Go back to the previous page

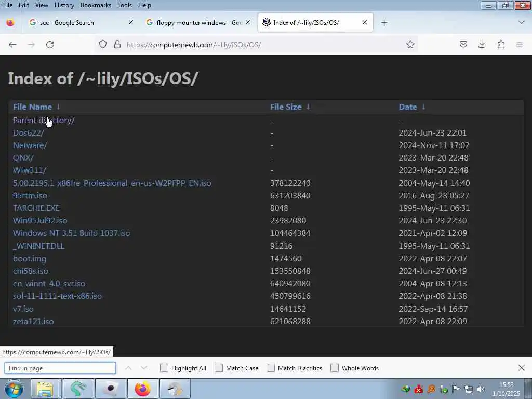click(12, 45)
